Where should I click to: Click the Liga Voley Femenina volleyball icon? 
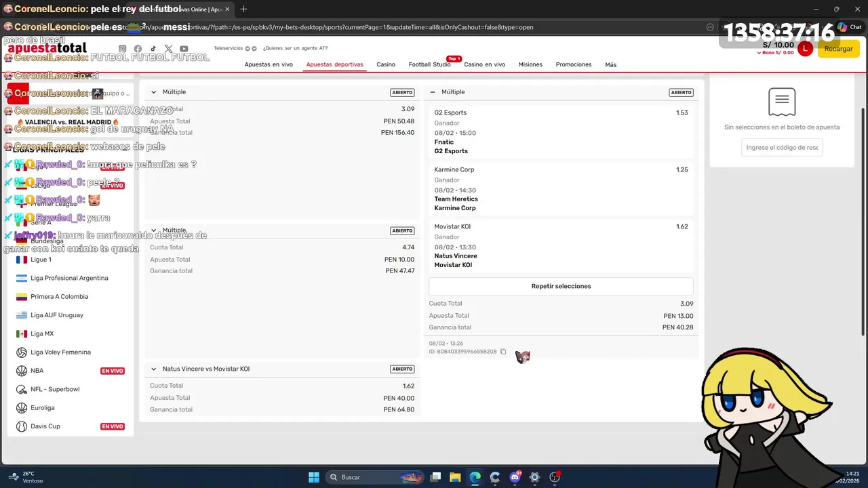[22, 352]
